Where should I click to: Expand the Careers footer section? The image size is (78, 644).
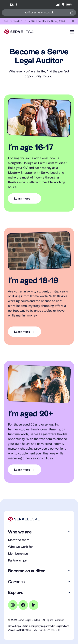pyautogui.click(x=39, y=581)
